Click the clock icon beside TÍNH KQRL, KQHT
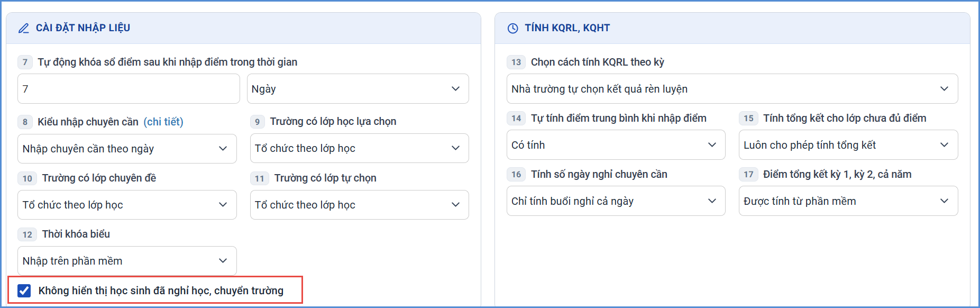Viewport: 980px width, 308px height. pos(512,28)
